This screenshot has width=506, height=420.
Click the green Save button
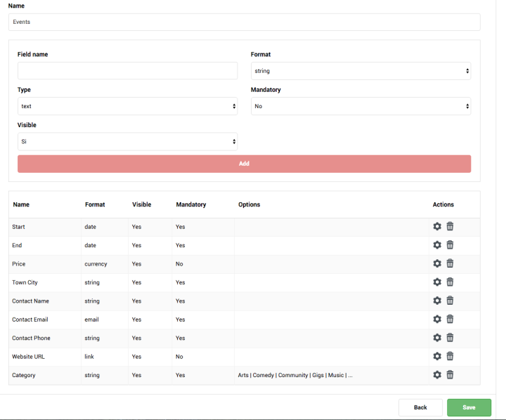(469, 407)
